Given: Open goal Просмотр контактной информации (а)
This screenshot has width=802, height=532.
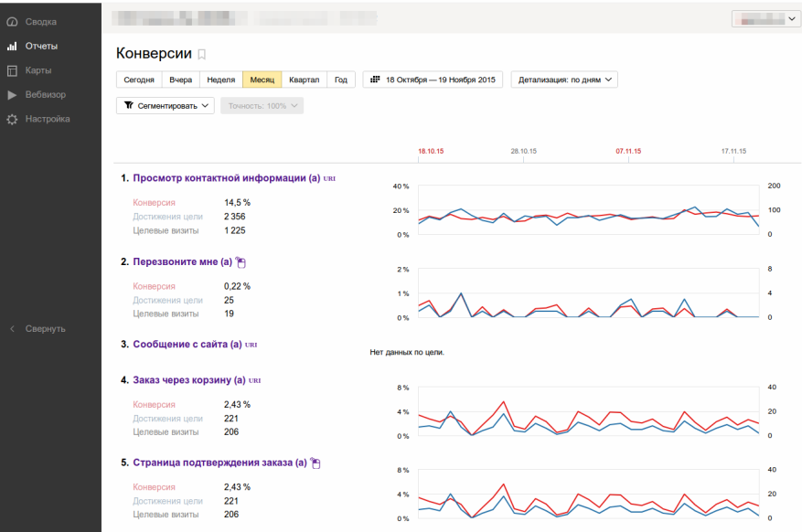Looking at the screenshot, I should coord(226,178).
